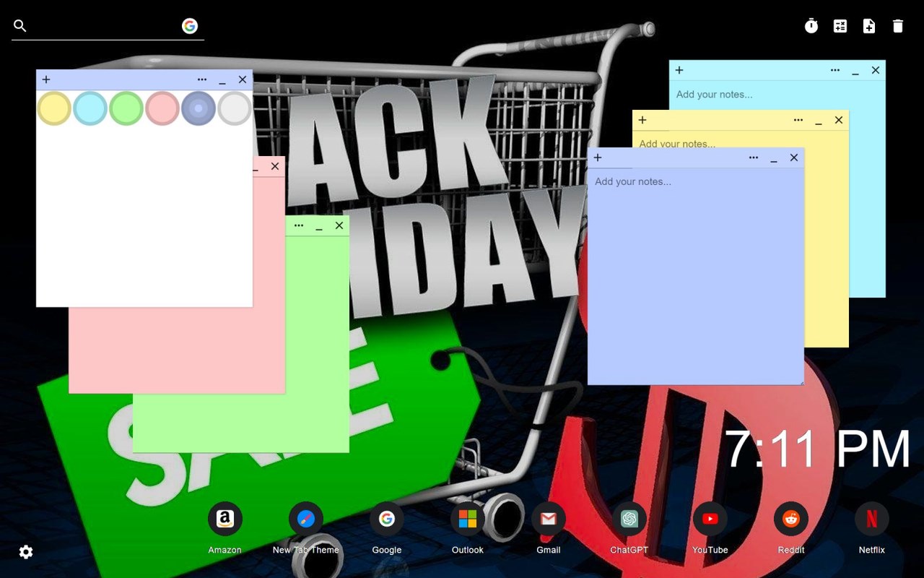Close the pink sticky note
The width and height of the screenshot is (924, 578).
[x=275, y=166]
